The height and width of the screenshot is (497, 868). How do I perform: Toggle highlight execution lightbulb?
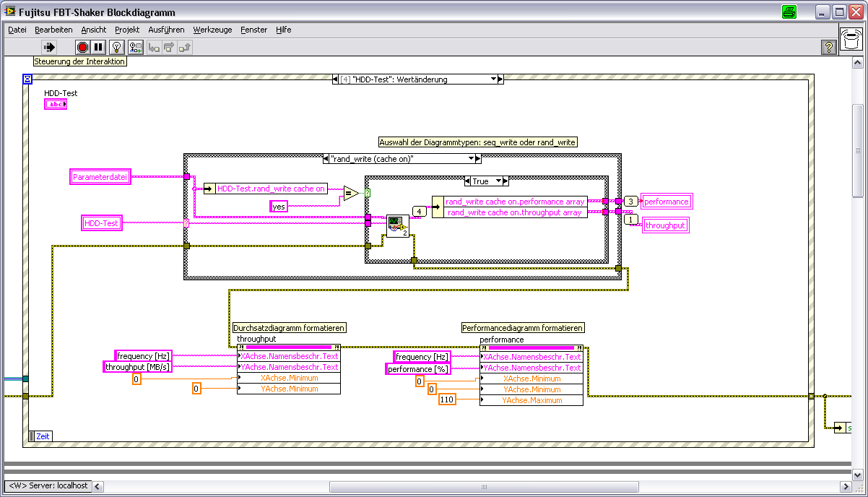pos(116,48)
